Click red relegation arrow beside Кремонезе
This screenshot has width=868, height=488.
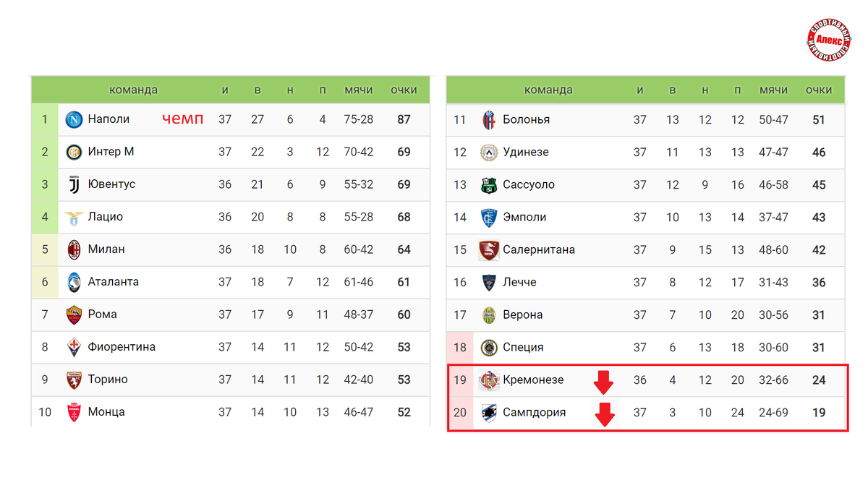click(x=603, y=382)
